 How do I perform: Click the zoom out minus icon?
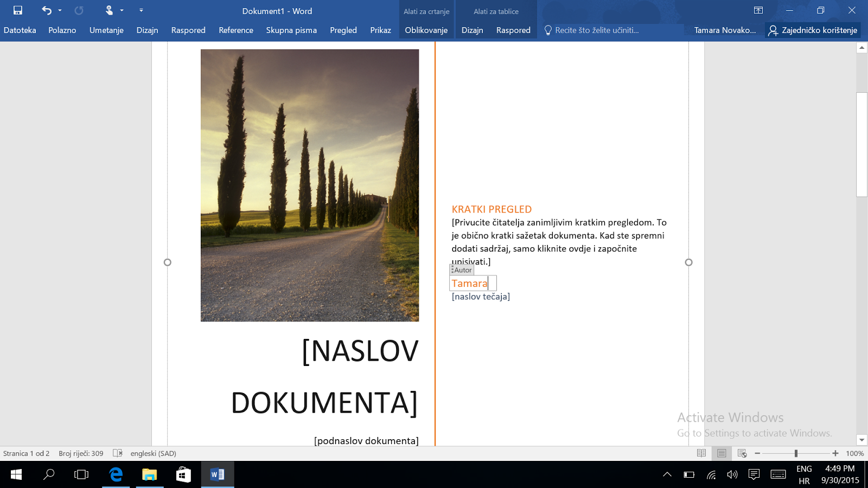tap(757, 453)
